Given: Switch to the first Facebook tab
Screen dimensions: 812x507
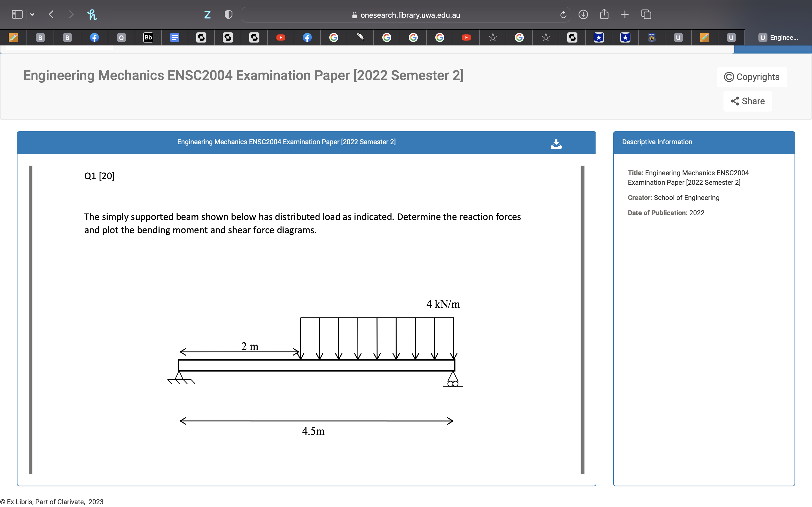Looking at the screenshot, I should pos(94,37).
